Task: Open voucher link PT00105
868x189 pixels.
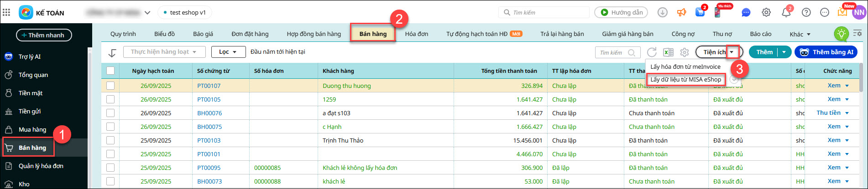Action: click(209, 99)
